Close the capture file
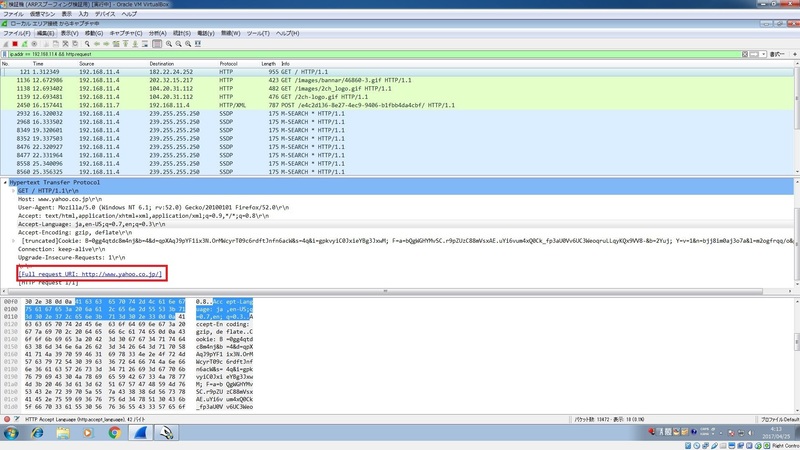The image size is (800, 450). point(65,44)
